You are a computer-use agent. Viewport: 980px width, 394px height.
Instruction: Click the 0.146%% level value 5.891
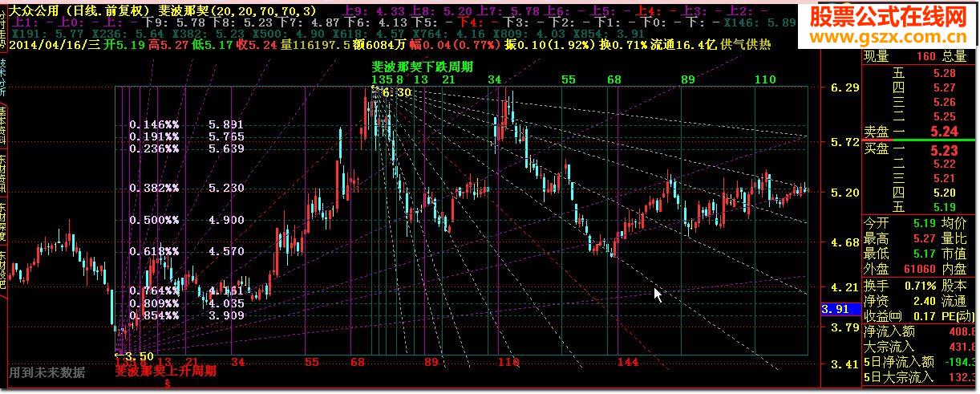coord(226,124)
